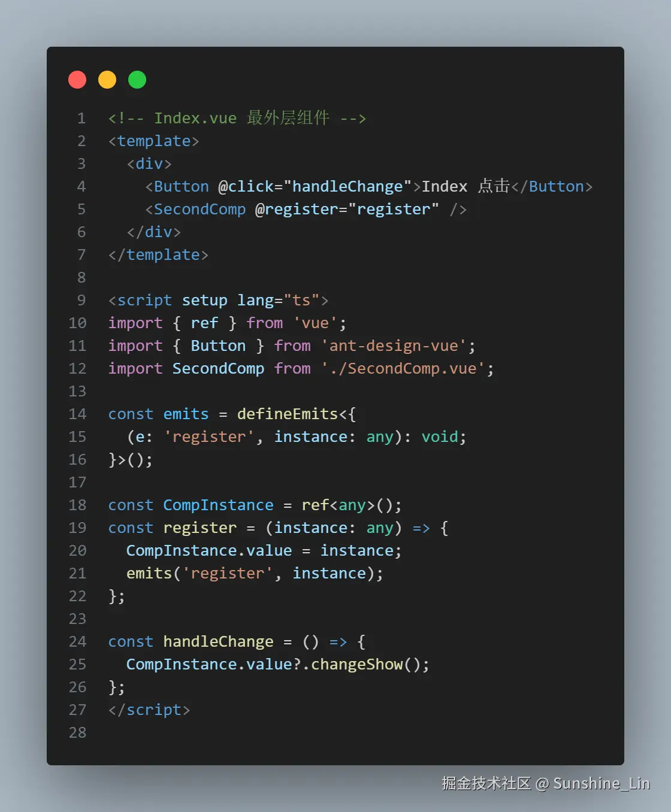Click line number 1 in the gutter
Image resolution: width=671 pixels, height=812 pixels.
(81, 118)
